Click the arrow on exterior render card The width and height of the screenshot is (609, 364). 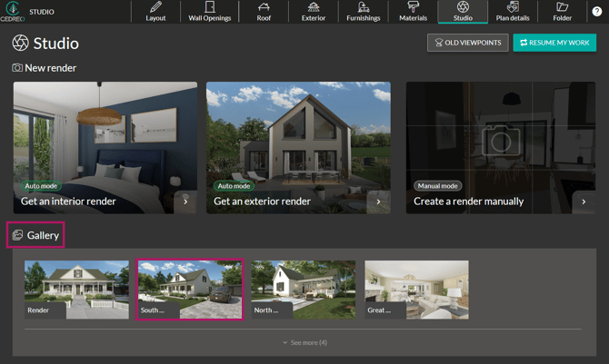tap(379, 202)
